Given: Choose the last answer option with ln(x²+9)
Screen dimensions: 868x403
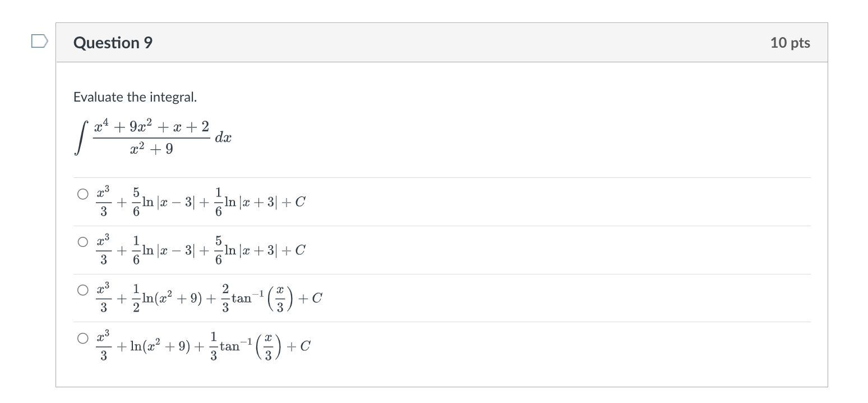Looking at the screenshot, I should (x=82, y=338).
